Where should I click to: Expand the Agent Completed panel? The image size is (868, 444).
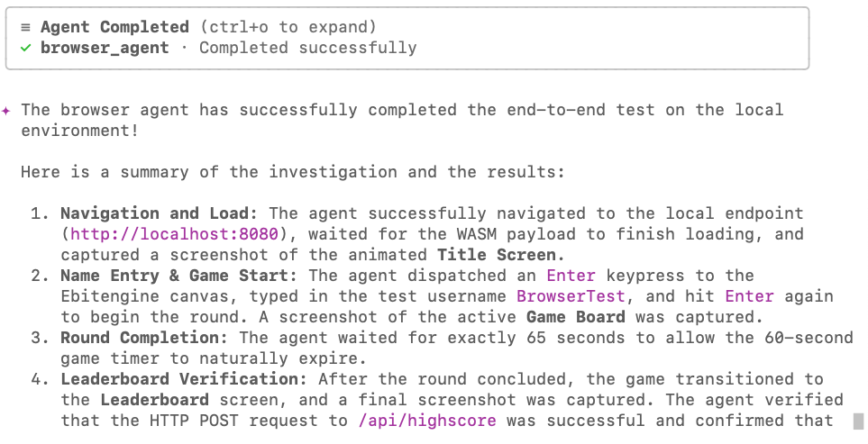point(114,27)
